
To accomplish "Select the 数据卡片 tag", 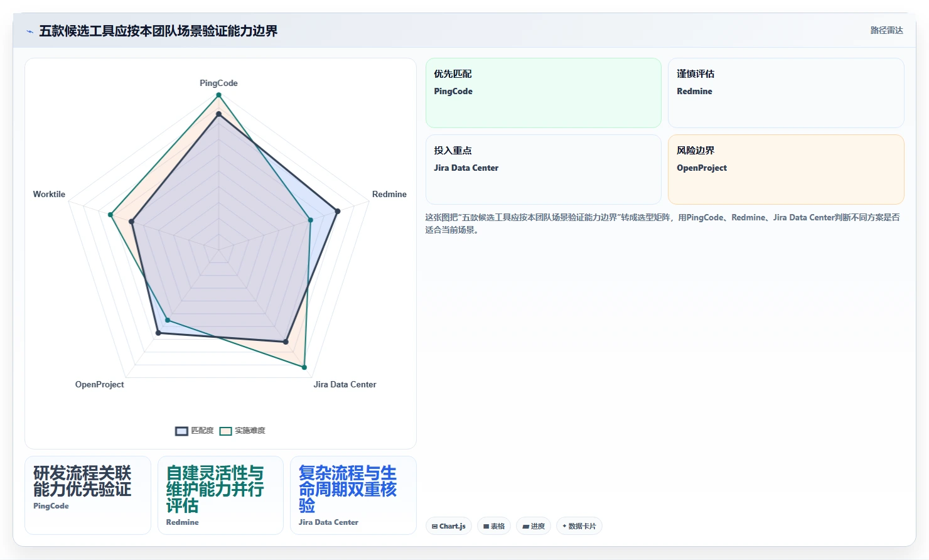I will point(579,526).
